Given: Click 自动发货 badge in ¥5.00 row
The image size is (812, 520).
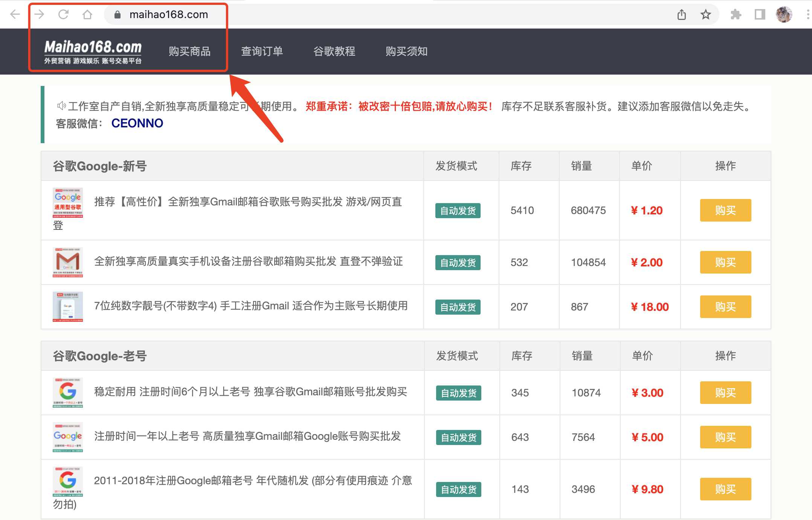Looking at the screenshot, I should [459, 437].
